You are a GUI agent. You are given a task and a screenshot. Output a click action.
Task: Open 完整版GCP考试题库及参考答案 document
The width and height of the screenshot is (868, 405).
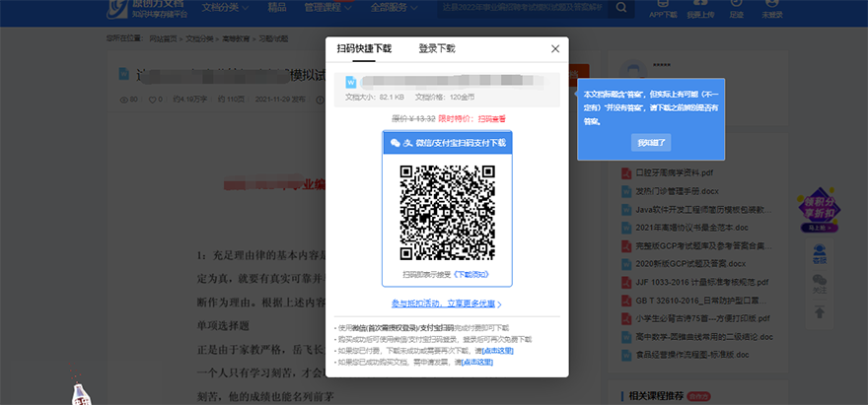pos(703,245)
